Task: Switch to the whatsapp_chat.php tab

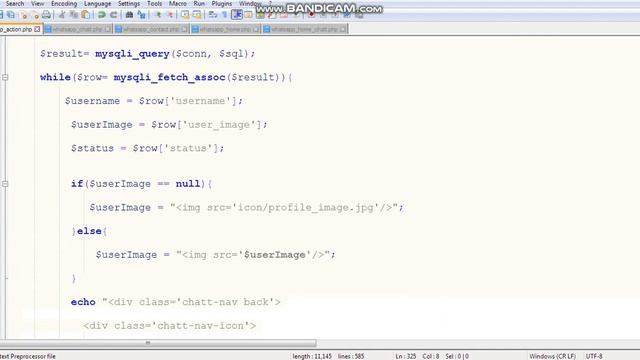Action: [x=78, y=29]
